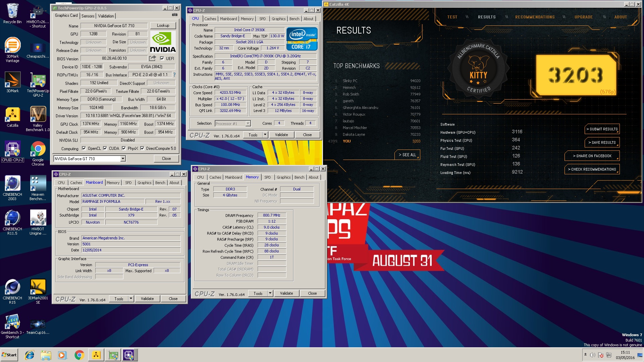This screenshot has height=362, width=644.
Task: Click the volume icon in system tray
Action: point(592,355)
